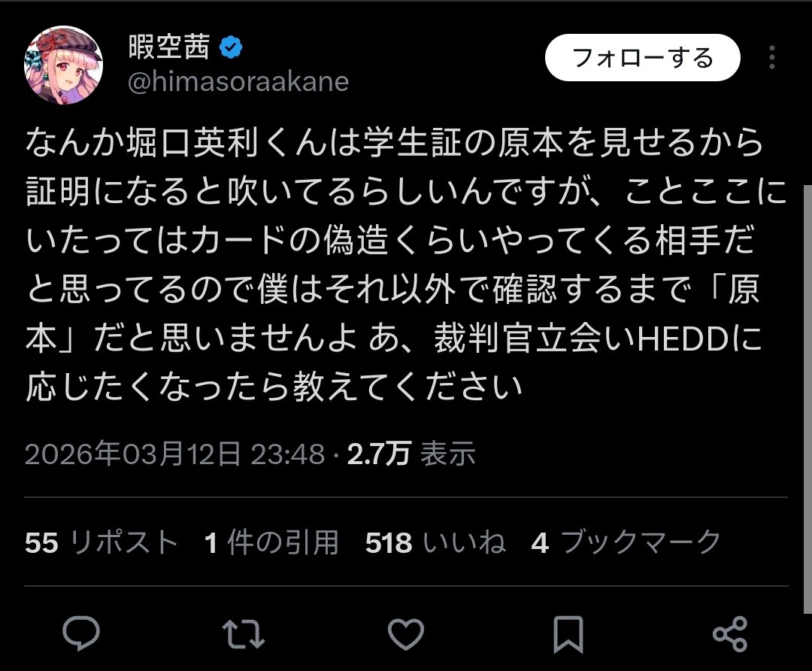The height and width of the screenshot is (671, 812).
Task: Click the word 表示 beside view count
Action: click(x=447, y=454)
